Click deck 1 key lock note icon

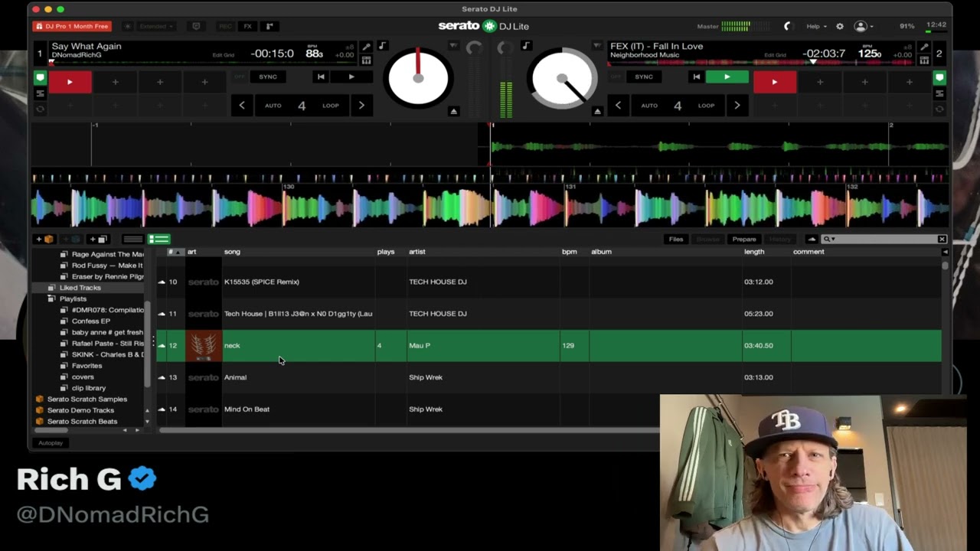click(x=382, y=46)
